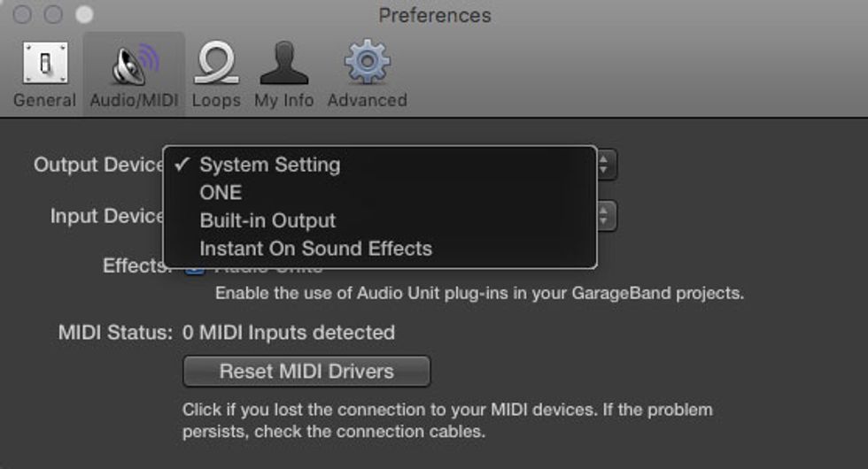Close the Preferences window
Image resolution: width=868 pixels, height=469 pixels.
(x=22, y=14)
